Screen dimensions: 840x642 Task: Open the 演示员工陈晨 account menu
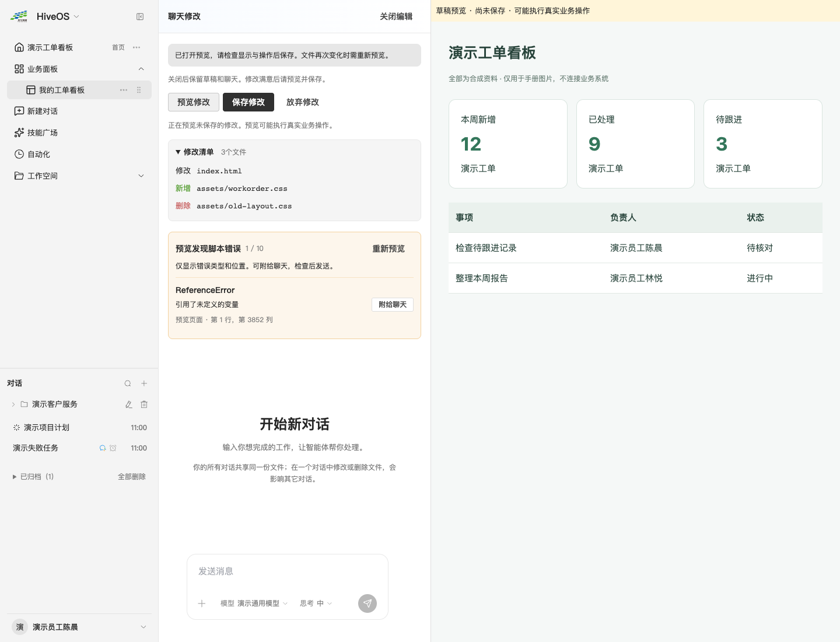click(79, 627)
